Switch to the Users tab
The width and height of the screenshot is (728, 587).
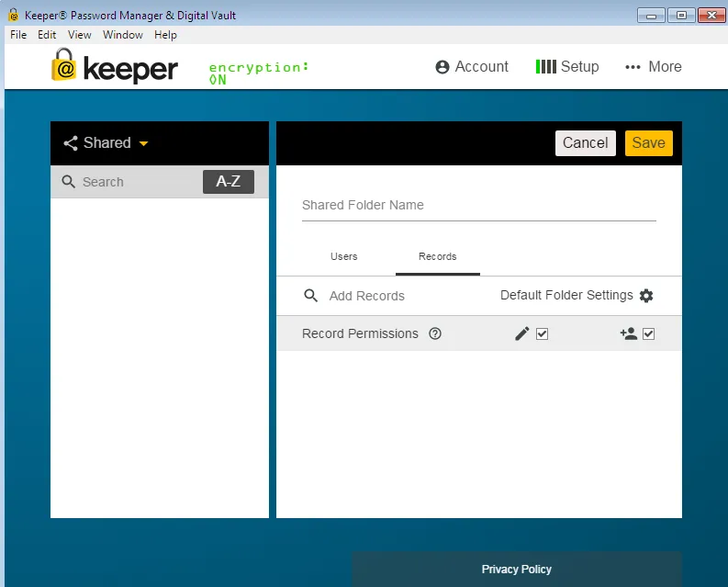pos(344,256)
